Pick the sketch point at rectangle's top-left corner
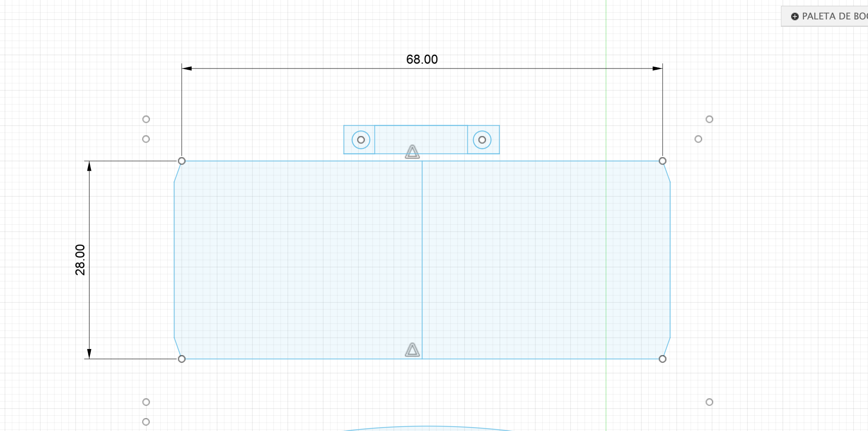 [182, 161]
